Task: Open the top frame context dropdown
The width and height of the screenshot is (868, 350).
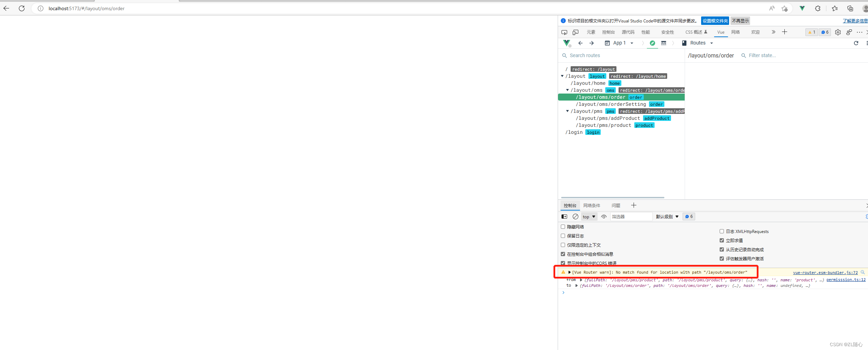Action: [589, 217]
